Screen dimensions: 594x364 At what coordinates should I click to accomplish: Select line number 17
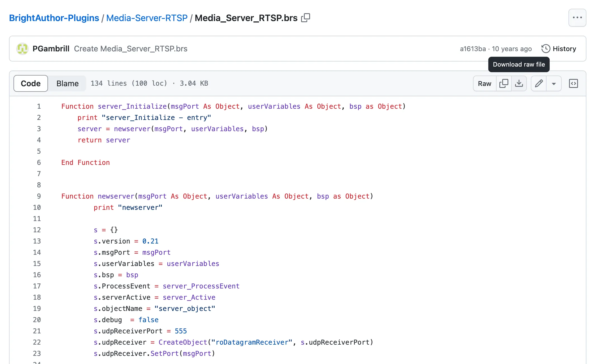[37, 286]
